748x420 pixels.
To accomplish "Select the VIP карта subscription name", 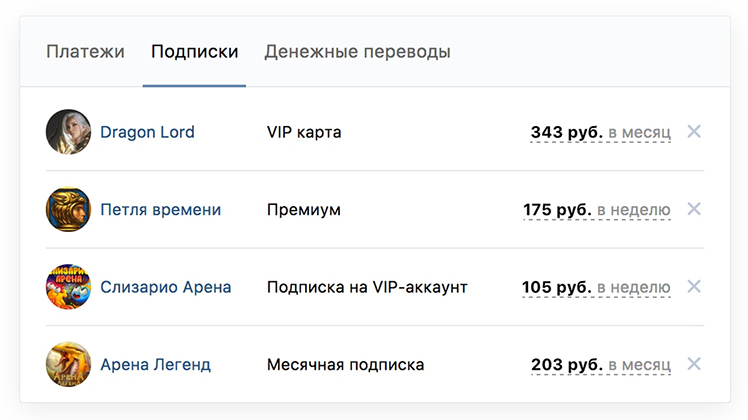I will point(304,132).
